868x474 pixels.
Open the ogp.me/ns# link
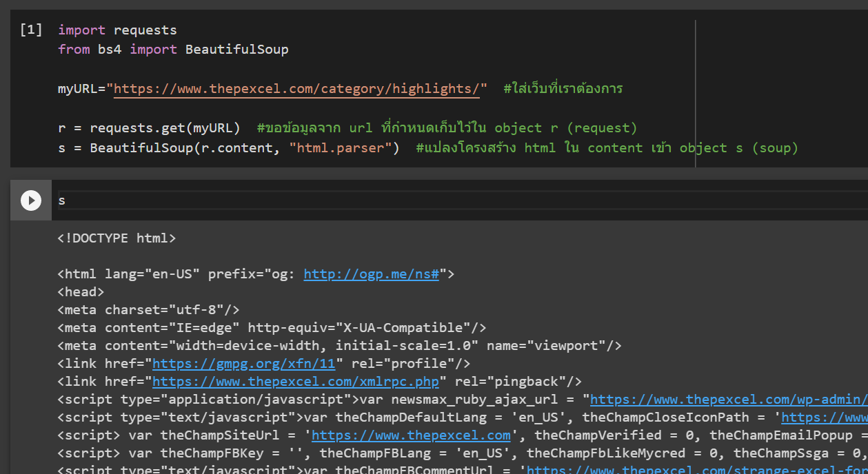[x=371, y=274]
